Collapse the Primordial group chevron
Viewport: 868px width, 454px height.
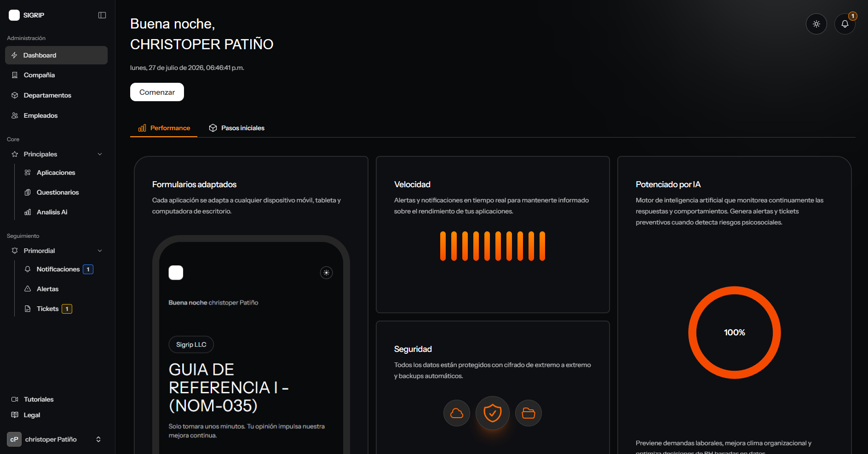(100, 251)
